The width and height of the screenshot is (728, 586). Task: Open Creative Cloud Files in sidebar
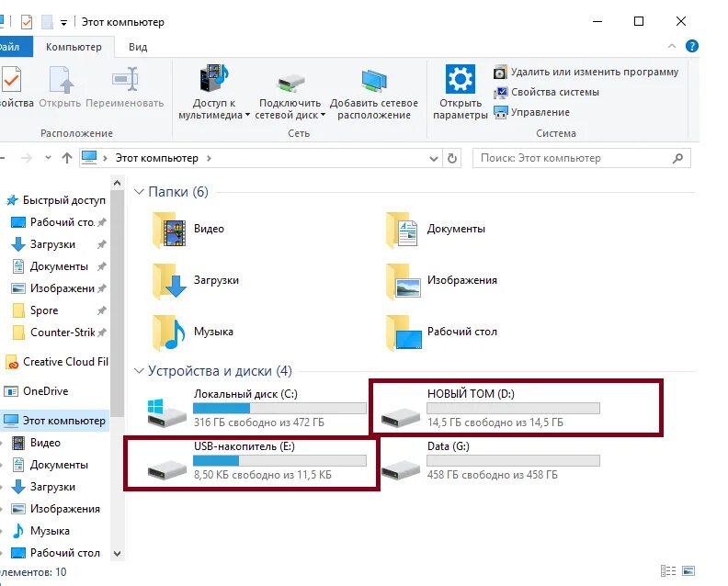[56, 362]
